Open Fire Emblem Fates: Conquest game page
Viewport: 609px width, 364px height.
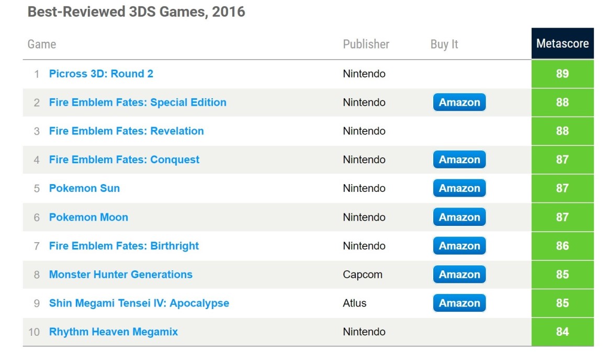pos(124,160)
